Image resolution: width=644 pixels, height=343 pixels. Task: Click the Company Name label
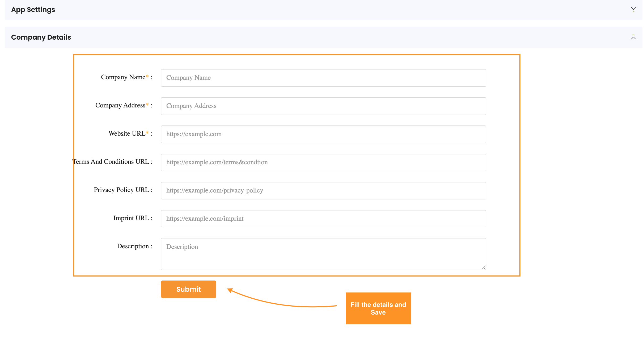coord(123,77)
